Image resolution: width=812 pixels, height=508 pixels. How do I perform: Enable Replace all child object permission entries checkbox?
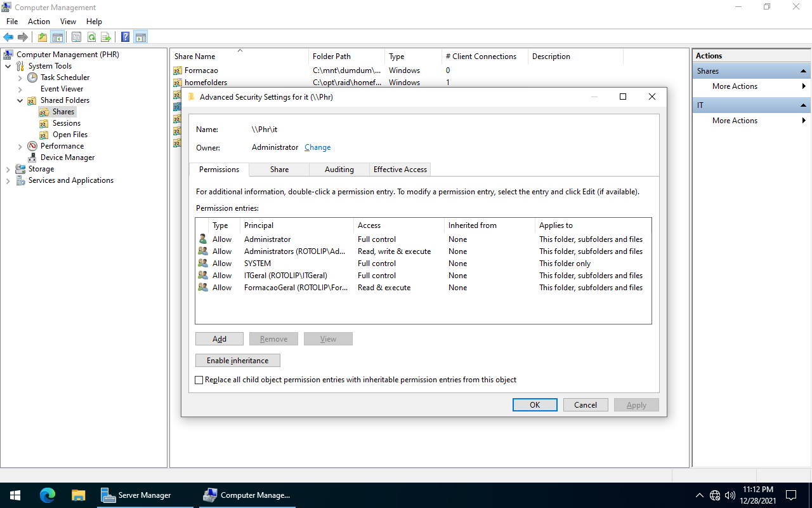(199, 380)
